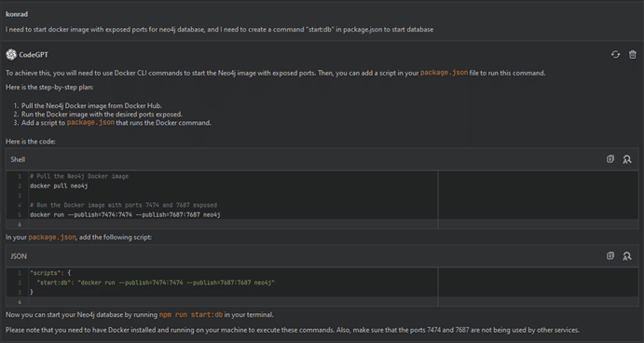Click the CodeGPT name label

tap(34, 55)
